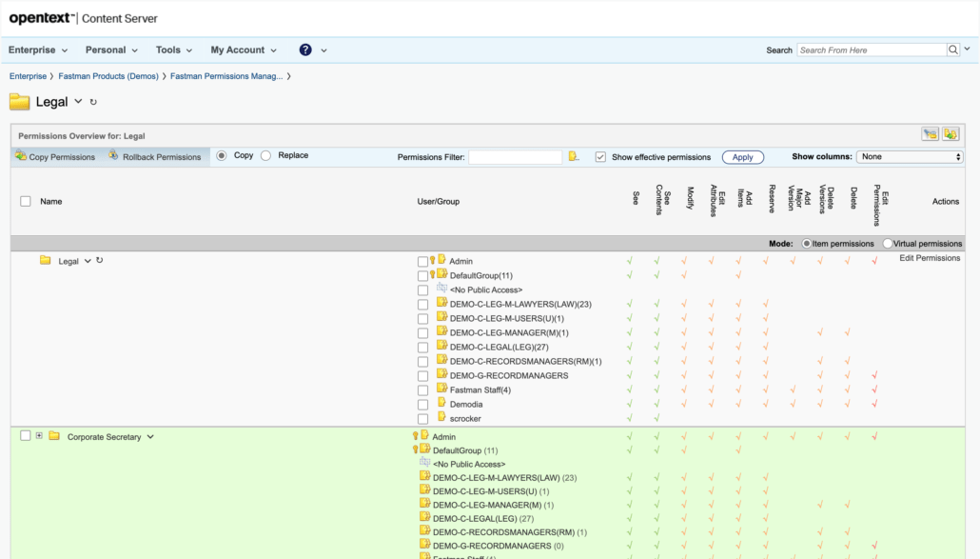Click the User/Group column header
980x559 pixels.
(438, 201)
